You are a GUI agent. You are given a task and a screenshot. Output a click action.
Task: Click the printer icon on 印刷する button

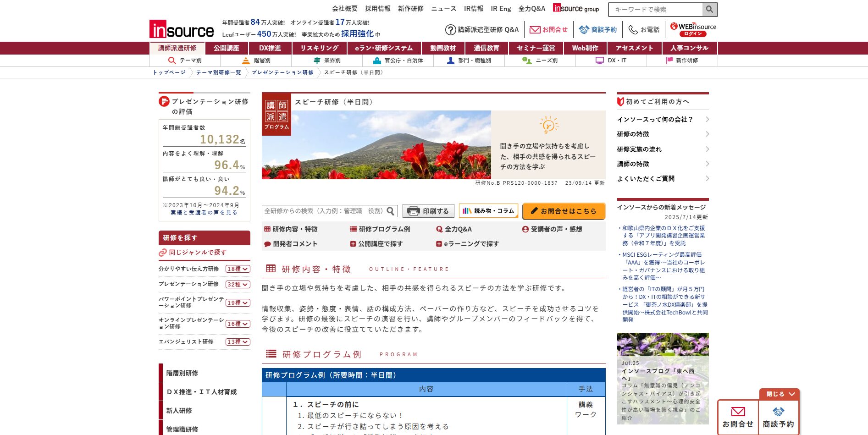pyautogui.click(x=414, y=211)
